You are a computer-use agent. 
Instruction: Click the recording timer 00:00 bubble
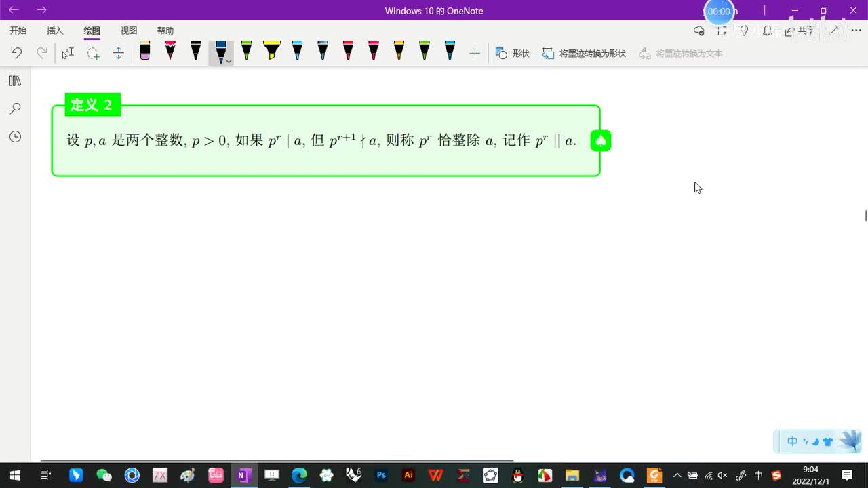(719, 12)
